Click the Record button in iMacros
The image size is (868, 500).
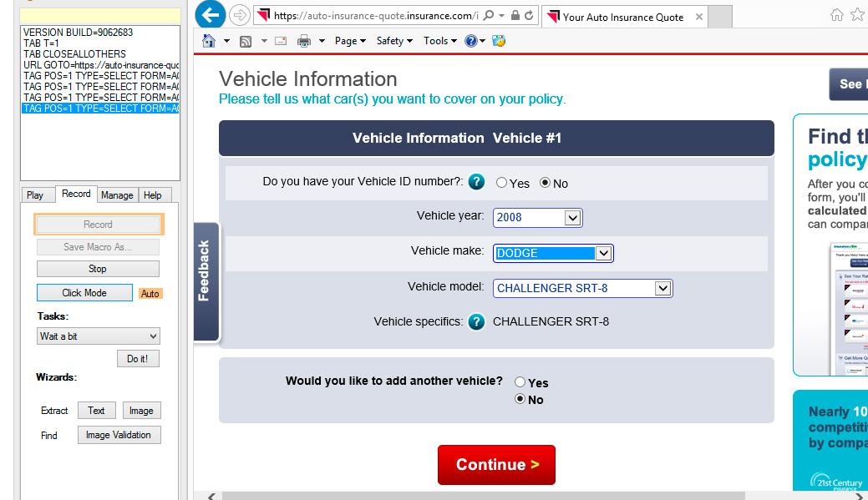pyautogui.click(x=98, y=225)
